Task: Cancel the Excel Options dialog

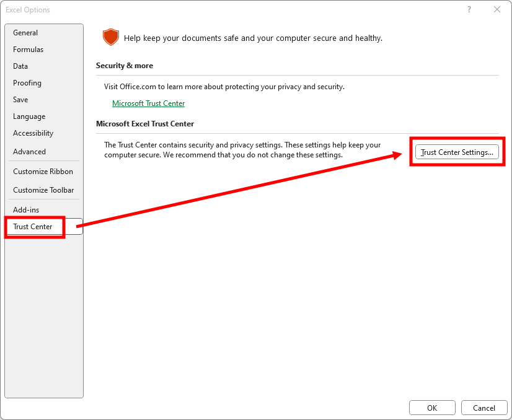Action: (x=484, y=408)
